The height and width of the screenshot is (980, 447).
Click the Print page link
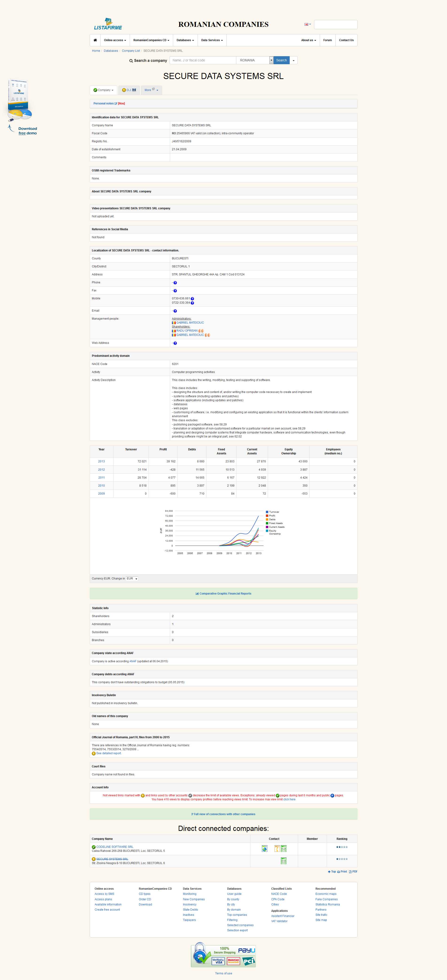click(342, 872)
